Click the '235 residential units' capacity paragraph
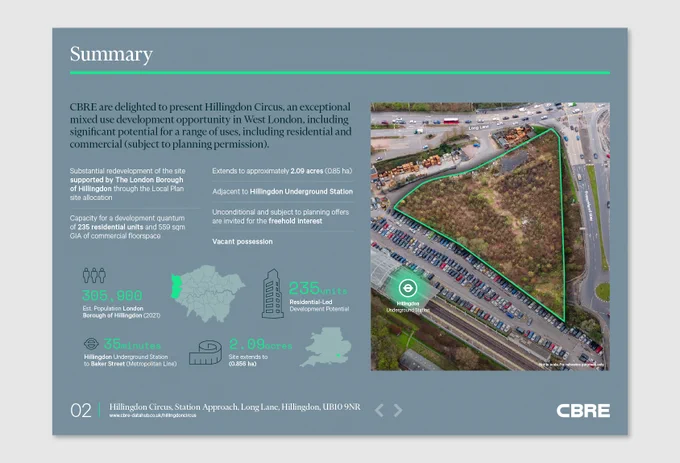The height and width of the screenshot is (463, 680). pyautogui.click(x=128, y=227)
